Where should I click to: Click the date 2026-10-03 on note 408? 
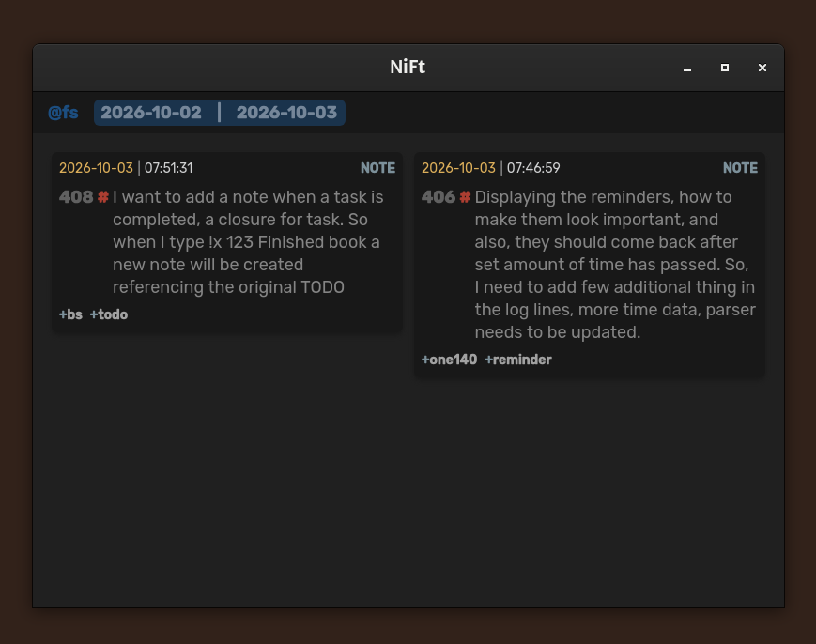click(97, 168)
